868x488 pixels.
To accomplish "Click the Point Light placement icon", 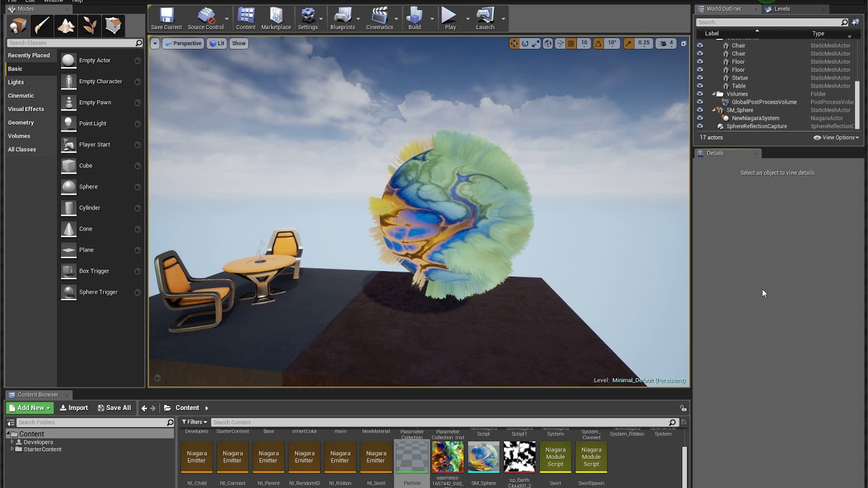I will click(x=68, y=123).
